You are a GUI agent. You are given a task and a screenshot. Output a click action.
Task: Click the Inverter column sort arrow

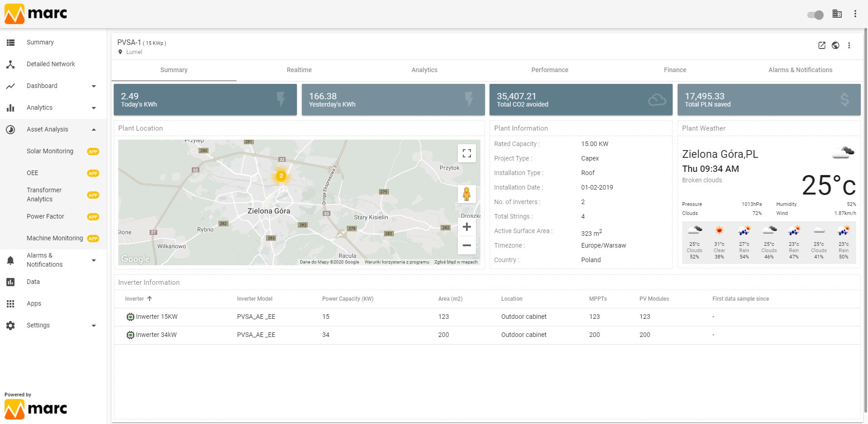(150, 299)
